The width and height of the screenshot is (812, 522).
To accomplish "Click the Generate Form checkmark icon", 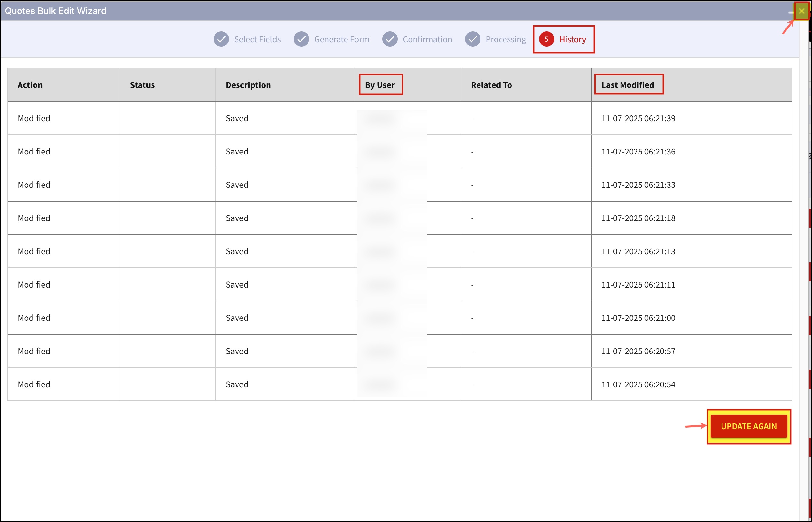I will click(x=301, y=39).
